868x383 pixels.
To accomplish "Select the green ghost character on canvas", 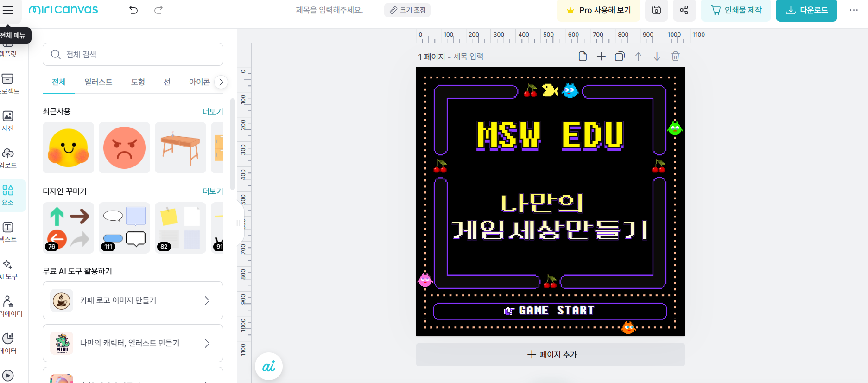I will [x=675, y=128].
